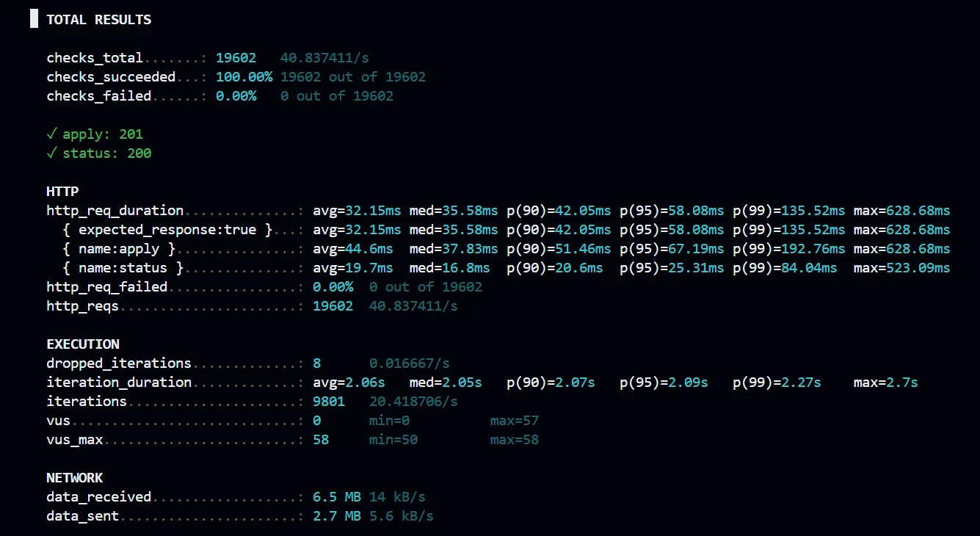
Task: Click "0 out of 19602" in checks_failed row
Action: pyautogui.click(x=337, y=96)
